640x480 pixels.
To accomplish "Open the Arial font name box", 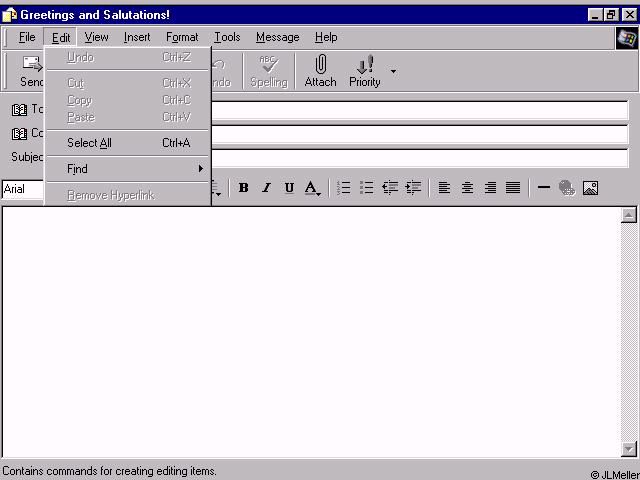I will click(x=22, y=189).
